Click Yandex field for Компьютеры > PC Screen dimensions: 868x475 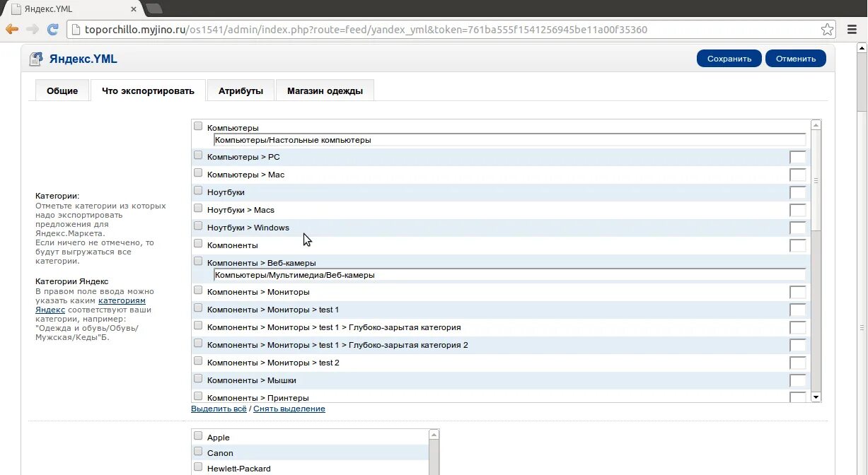tap(798, 157)
